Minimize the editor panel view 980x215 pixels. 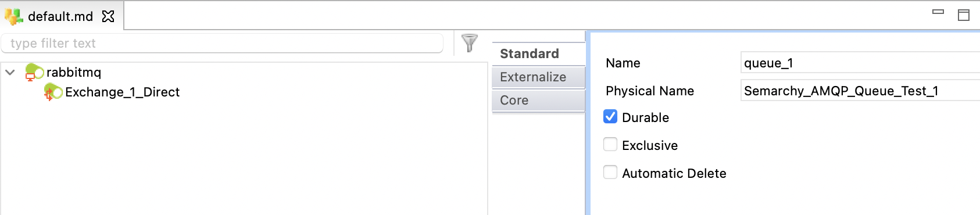pyautogui.click(x=938, y=12)
